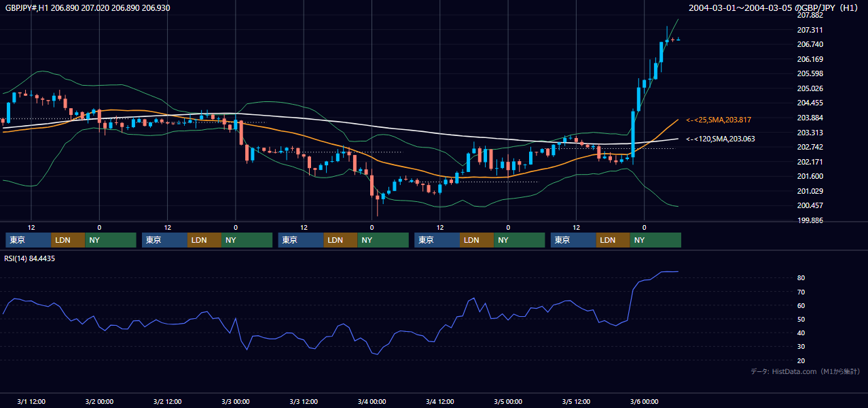
Task: Click RSI scale value 80
Action: [x=801, y=278]
